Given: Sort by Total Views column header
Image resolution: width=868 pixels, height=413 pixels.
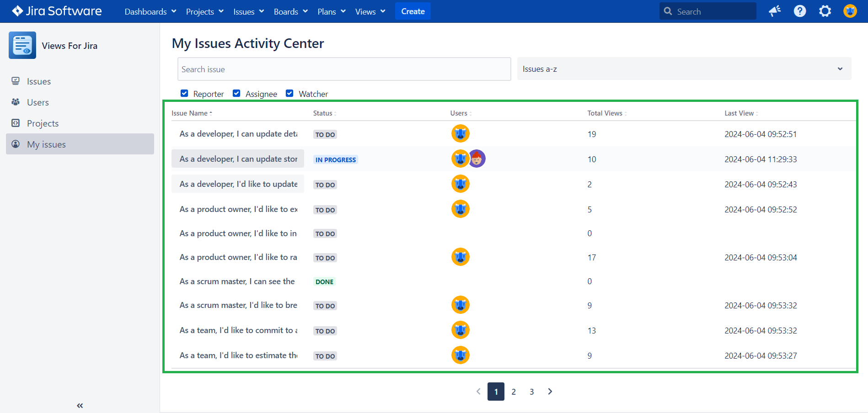Looking at the screenshot, I should point(605,113).
